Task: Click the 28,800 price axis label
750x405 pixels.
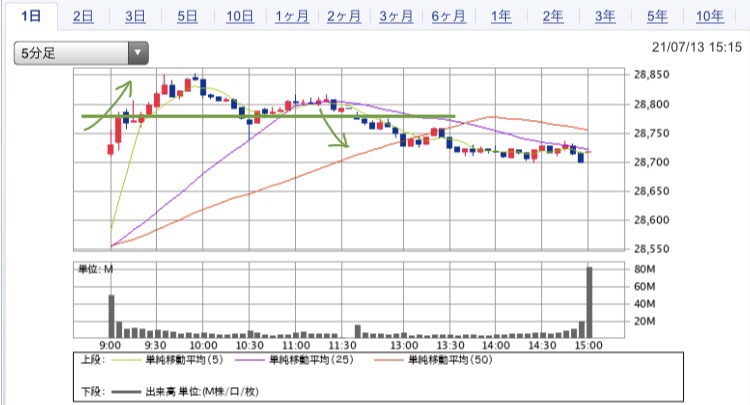Action: click(x=651, y=104)
